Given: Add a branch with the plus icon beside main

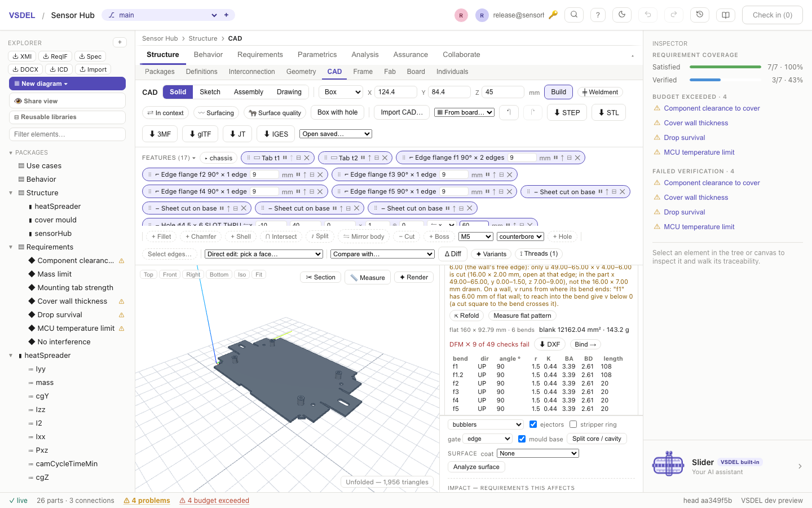Looking at the screenshot, I should (x=226, y=15).
